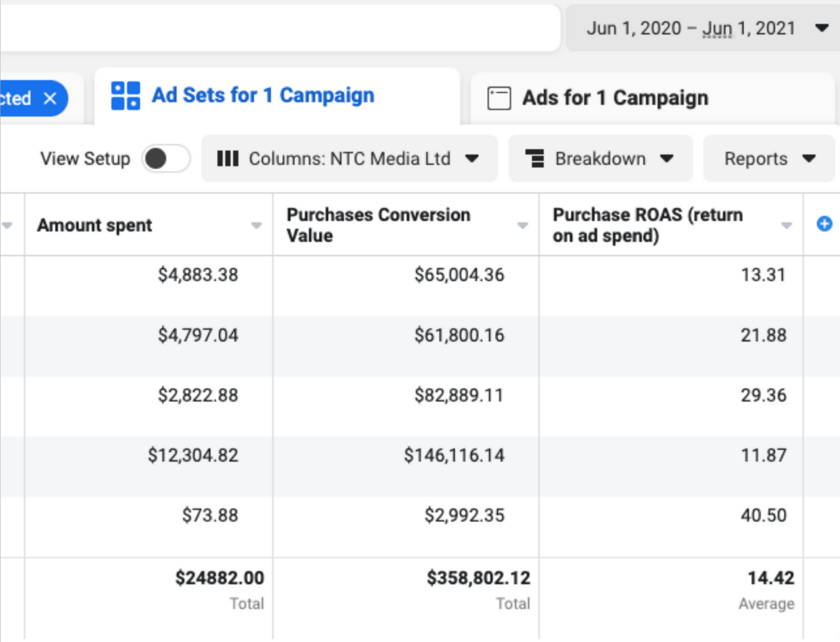Open Purchase ROAS column arrow menu
Image resolution: width=840 pixels, height=642 pixels.
pos(786,225)
